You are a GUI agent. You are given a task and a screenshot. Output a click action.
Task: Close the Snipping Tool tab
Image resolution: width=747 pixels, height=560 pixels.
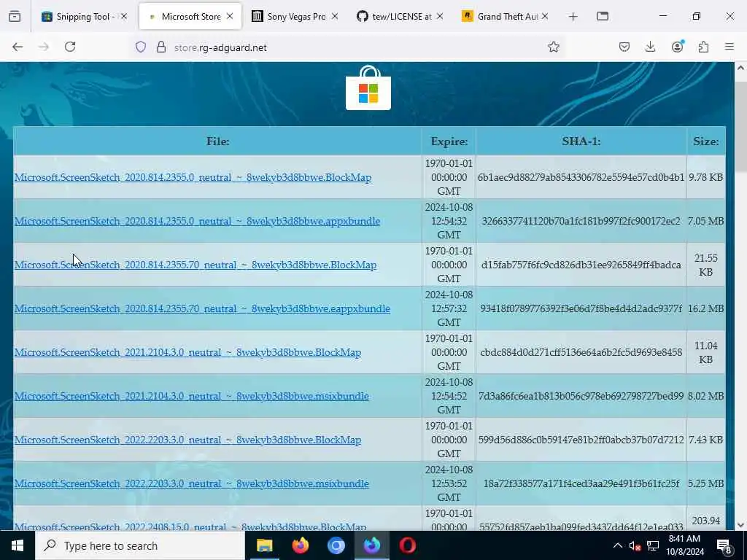[124, 16]
